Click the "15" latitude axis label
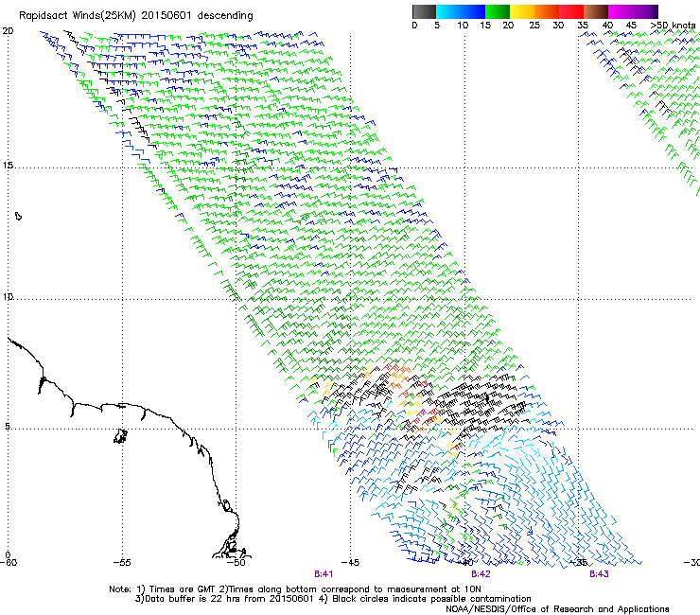This screenshot has height=615, width=700. click(x=8, y=166)
